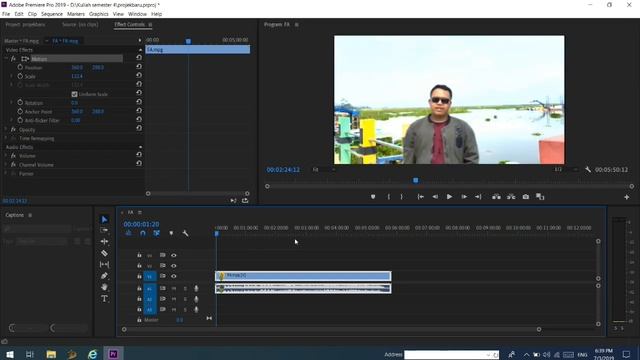Toggle lock on video track V1

point(139,276)
